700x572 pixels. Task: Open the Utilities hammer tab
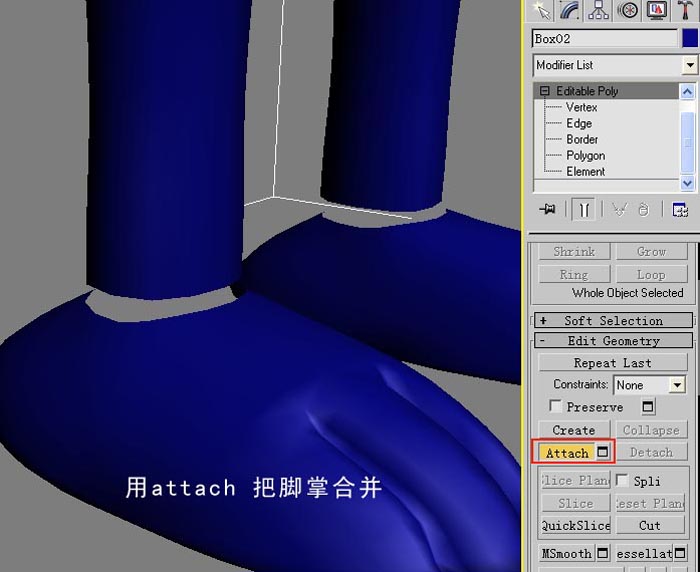[686, 11]
